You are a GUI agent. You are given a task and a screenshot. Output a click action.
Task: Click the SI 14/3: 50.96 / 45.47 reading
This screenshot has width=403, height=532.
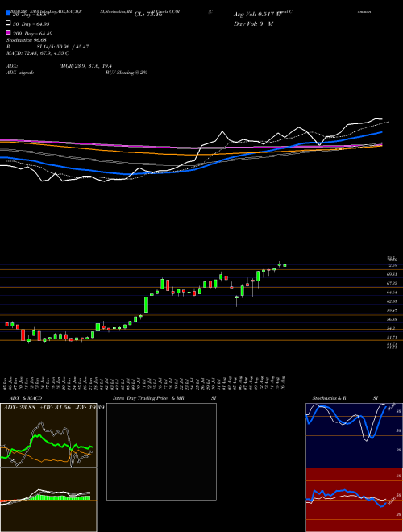(x=63, y=47)
